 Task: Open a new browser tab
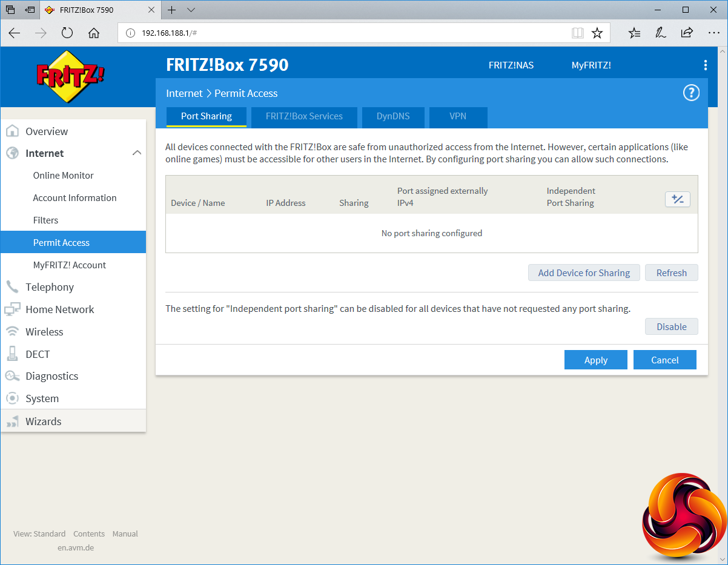(x=172, y=10)
